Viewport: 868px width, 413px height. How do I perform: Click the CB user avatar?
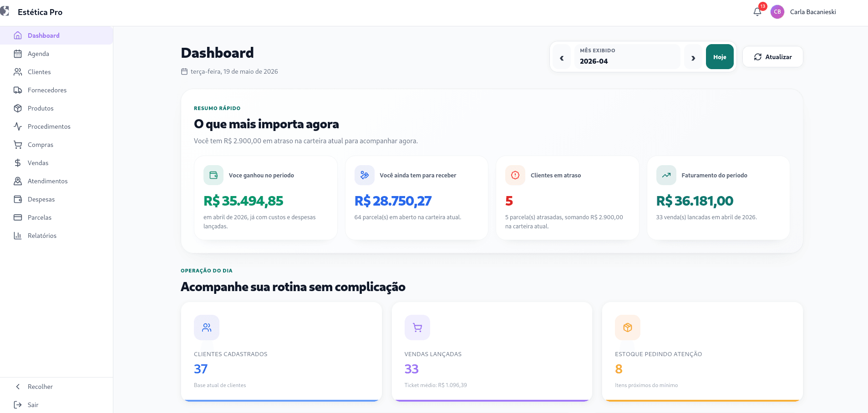[777, 12]
